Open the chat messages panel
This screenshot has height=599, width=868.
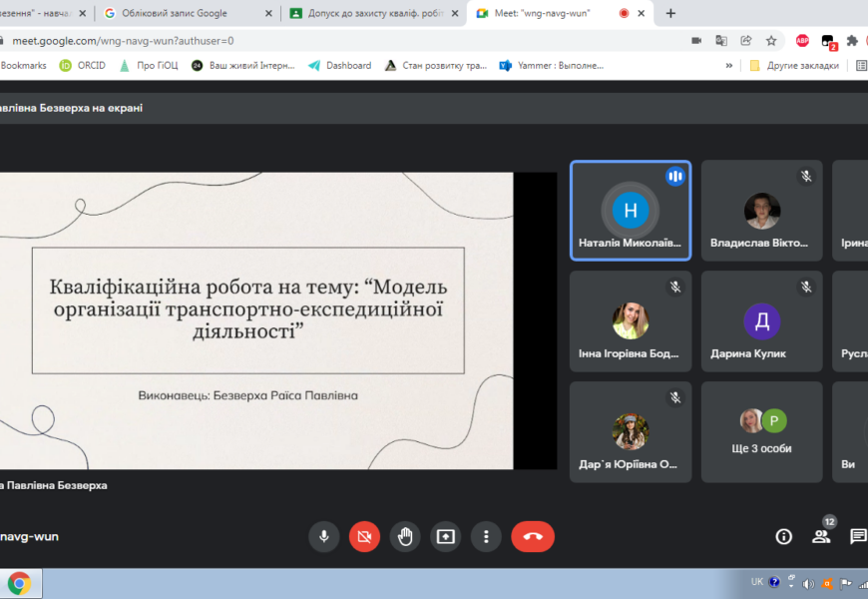click(x=857, y=537)
